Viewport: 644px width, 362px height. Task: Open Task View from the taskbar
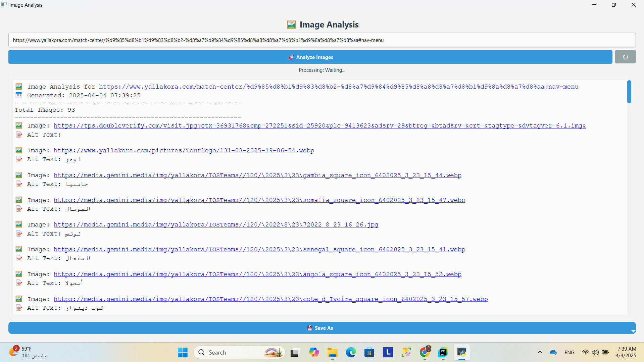click(295, 352)
